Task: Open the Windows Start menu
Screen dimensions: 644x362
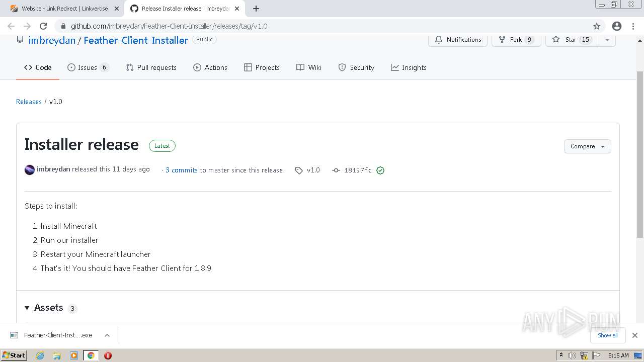Action: click(14, 355)
